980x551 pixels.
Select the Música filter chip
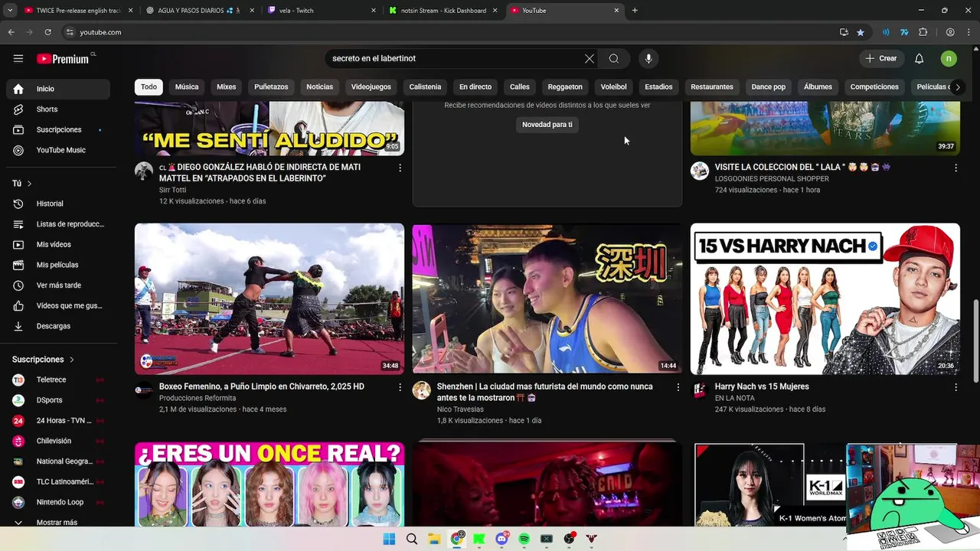click(x=187, y=87)
